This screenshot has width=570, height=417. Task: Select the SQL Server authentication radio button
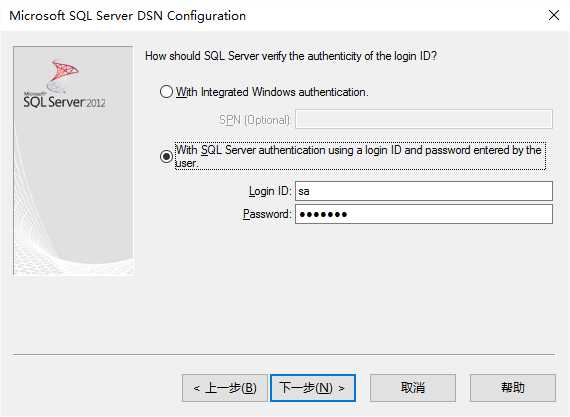click(166, 156)
